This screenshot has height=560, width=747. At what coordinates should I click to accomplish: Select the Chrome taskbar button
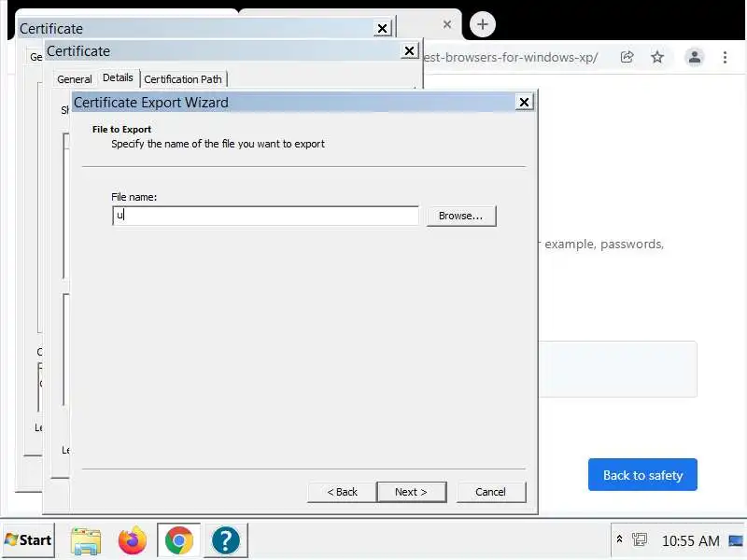tap(178, 540)
